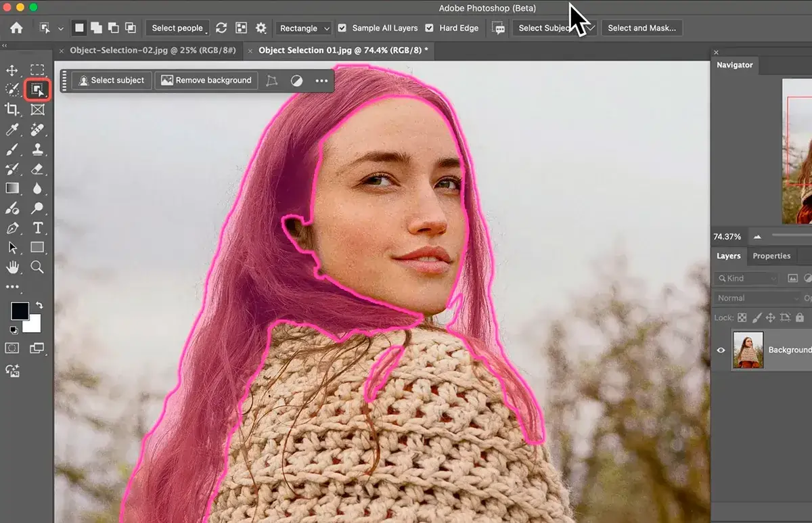The image size is (812, 523).
Task: Choose New selection mode
Action: pyautogui.click(x=79, y=28)
